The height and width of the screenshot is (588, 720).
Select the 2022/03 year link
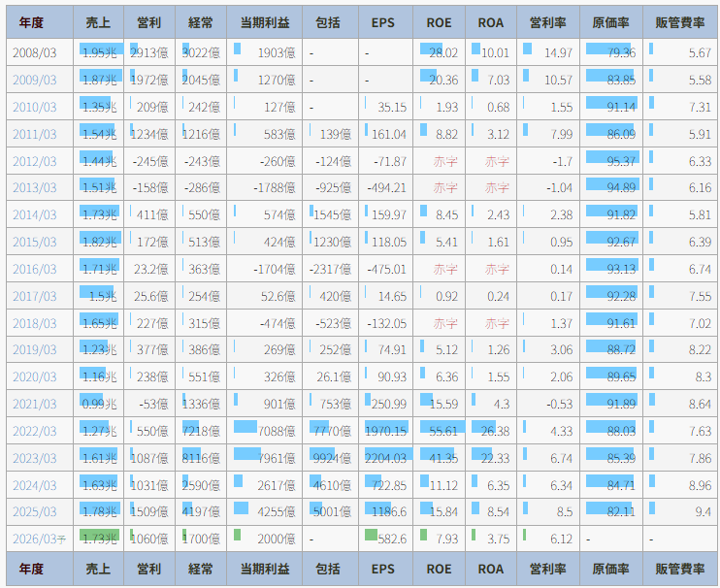click(35, 431)
